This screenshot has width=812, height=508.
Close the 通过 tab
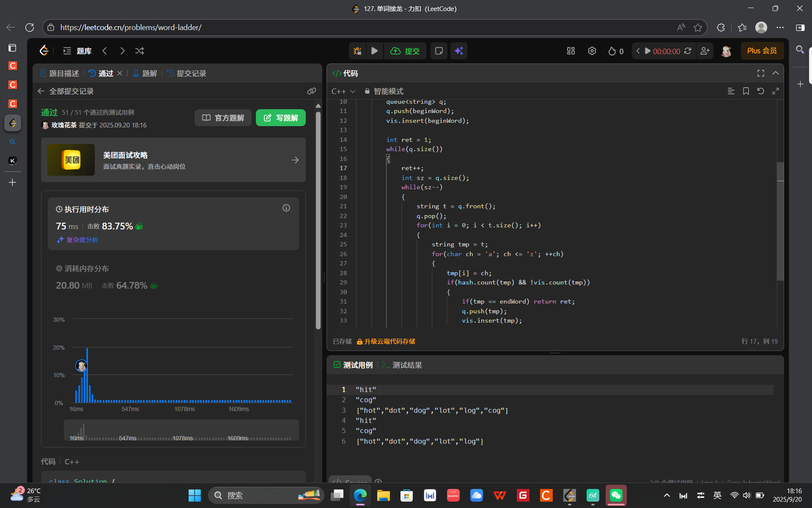tap(120, 73)
